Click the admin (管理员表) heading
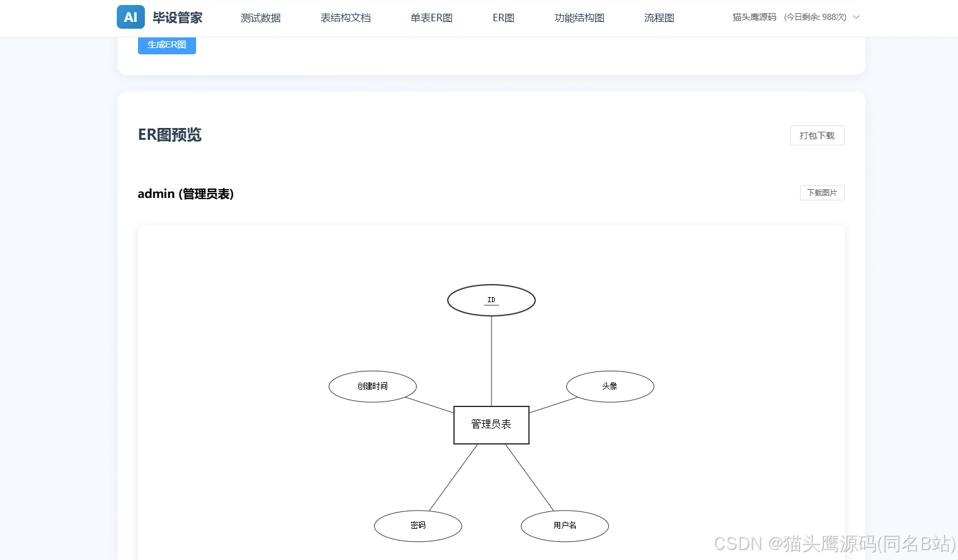The height and width of the screenshot is (560, 958). (185, 194)
